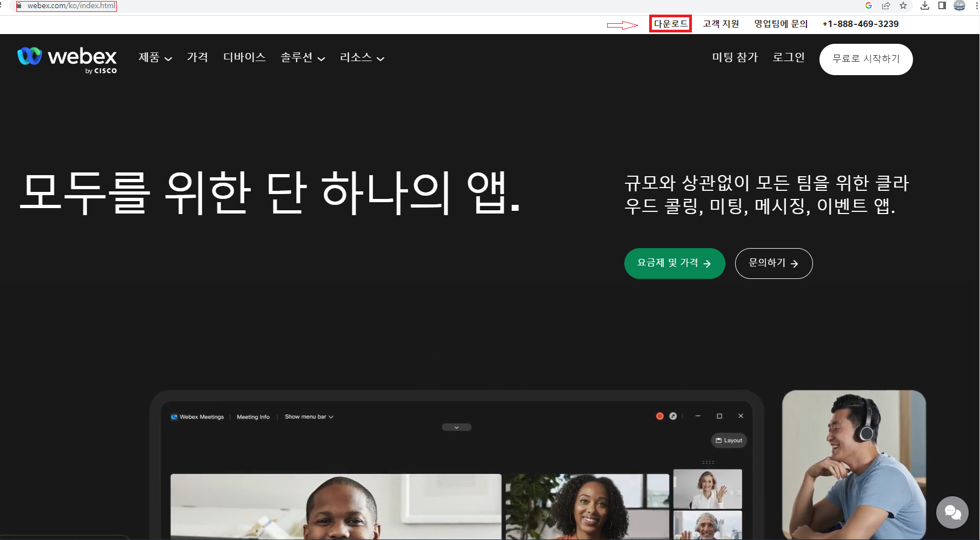The image size is (980, 540).
Task: Click the hero headline 모두를 위한 단 하나의 앱
Action: [x=270, y=192]
